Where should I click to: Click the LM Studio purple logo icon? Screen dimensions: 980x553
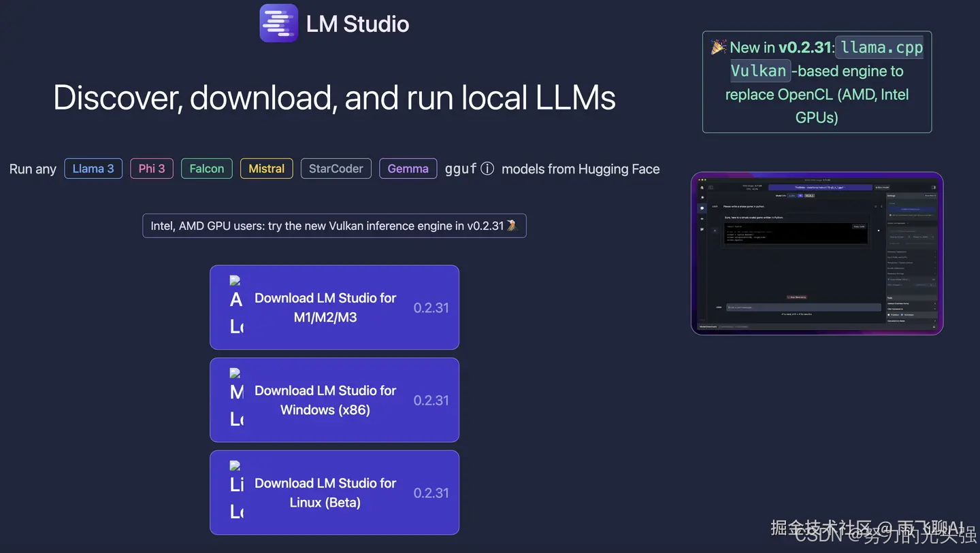coord(279,23)
